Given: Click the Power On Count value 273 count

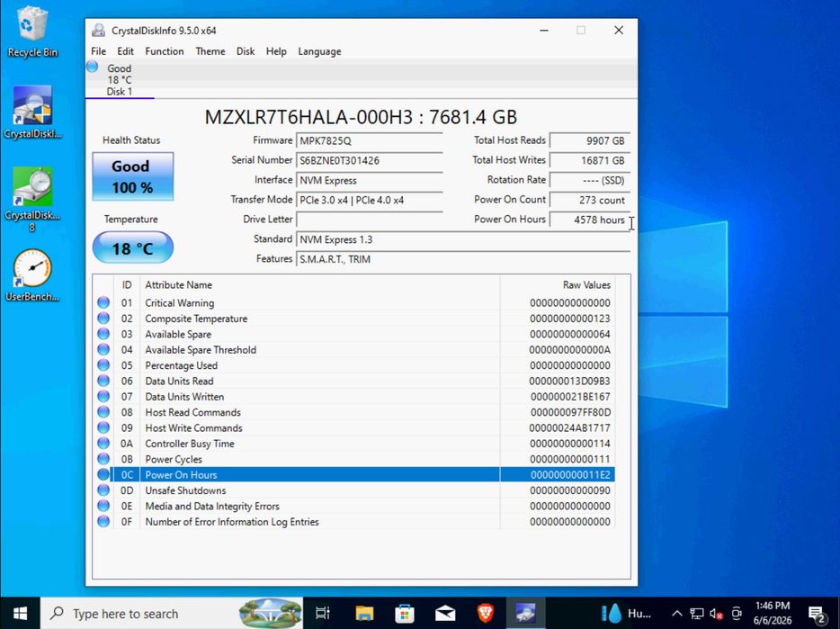Looking at the screenshot, I should point(590,200).
